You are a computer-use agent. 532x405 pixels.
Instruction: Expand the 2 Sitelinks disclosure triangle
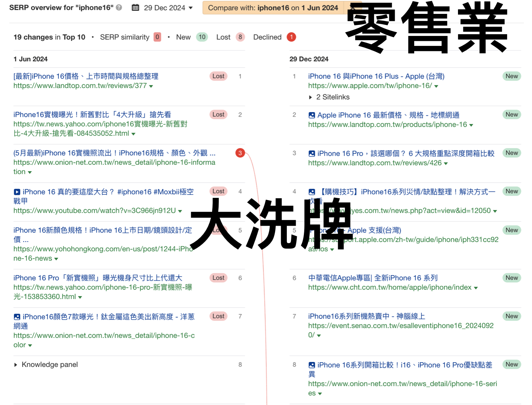(x=311, y=97)
